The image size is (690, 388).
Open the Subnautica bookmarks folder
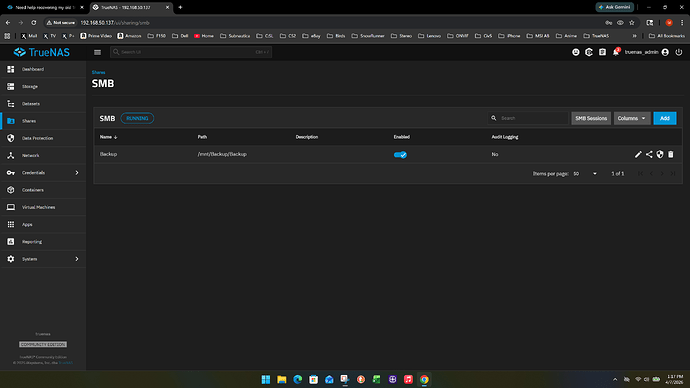pyautogui.click(x=235, y=36)
